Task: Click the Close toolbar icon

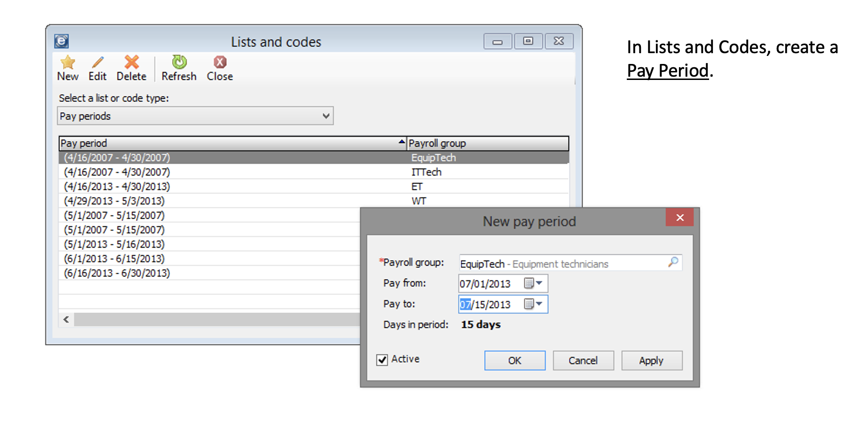Action: (x=220, y=62)
